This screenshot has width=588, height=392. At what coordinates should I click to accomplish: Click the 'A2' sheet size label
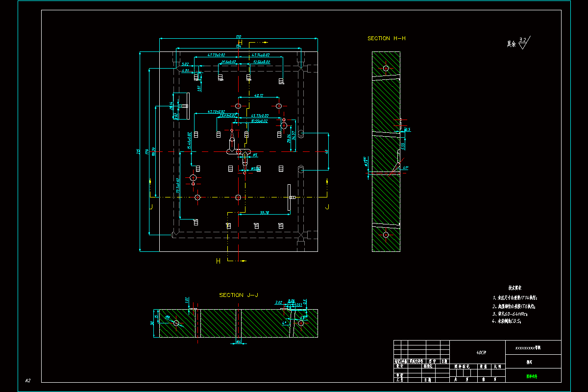tap(28, 381)
